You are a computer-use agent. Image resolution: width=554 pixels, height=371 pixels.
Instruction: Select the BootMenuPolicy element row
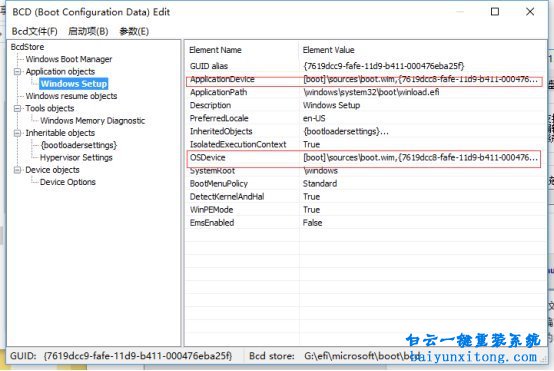[x=365, y=184]
